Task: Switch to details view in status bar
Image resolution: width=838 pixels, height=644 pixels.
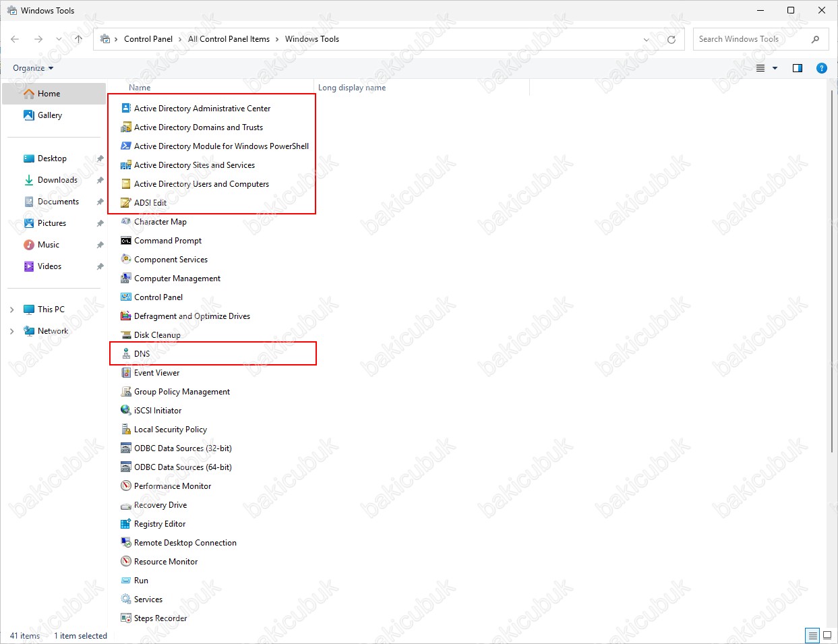Action: (x=813, y=635)
